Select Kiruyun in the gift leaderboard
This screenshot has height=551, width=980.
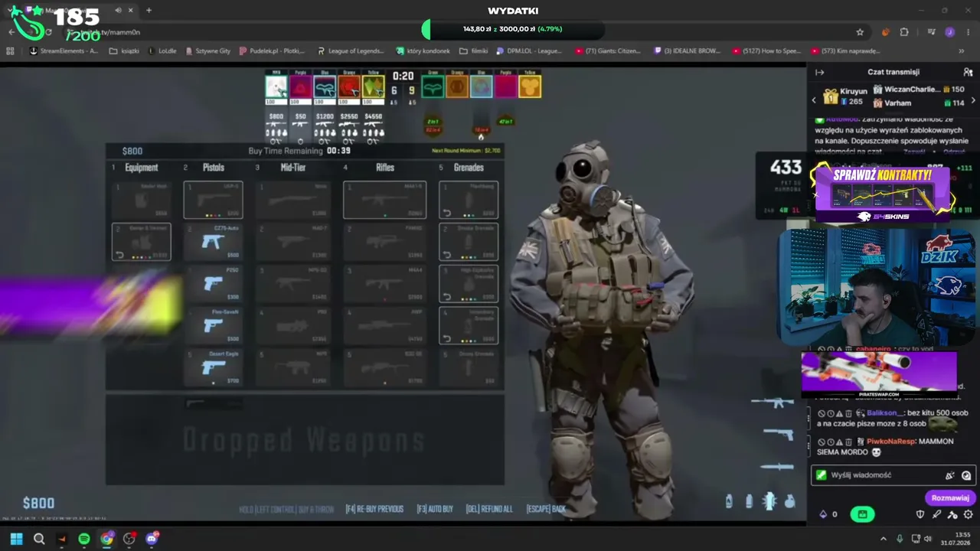[844, 96]
